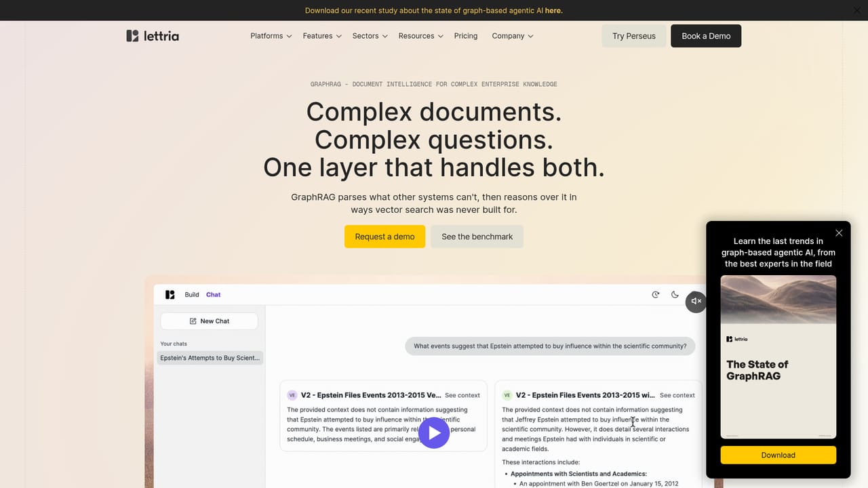Click See context on the second answer card
Screen dimensions: 868x488
pos(677,395)
